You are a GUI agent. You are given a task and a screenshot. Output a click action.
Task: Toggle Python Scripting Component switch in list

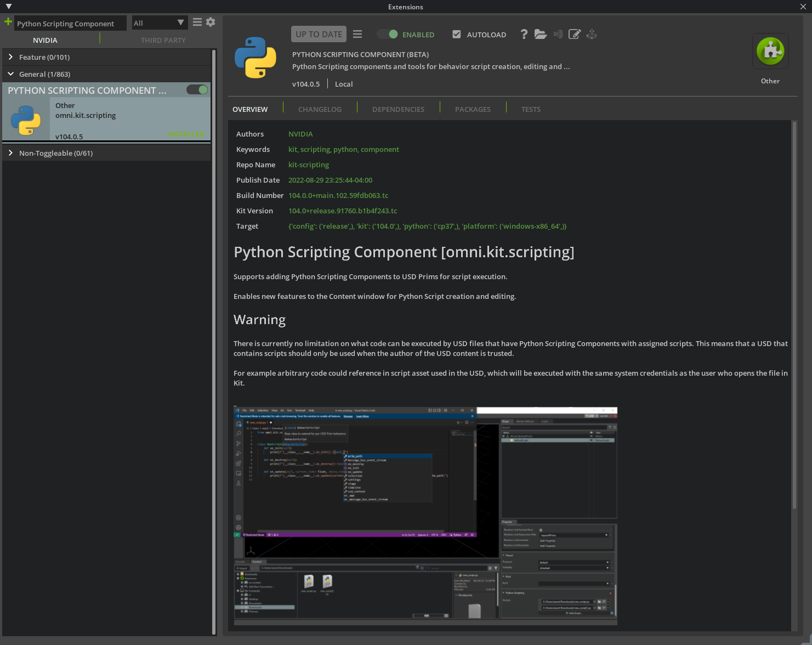point(197,90)
